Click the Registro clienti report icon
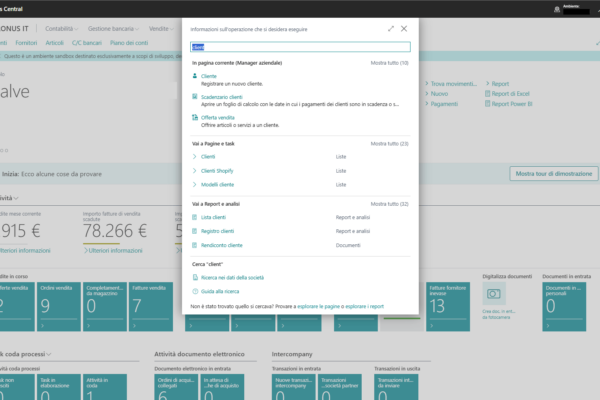 [194, 231]
